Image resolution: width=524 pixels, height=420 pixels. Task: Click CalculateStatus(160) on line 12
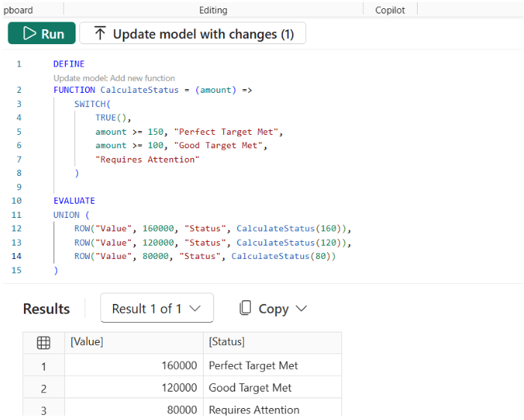tap(289, 228)
